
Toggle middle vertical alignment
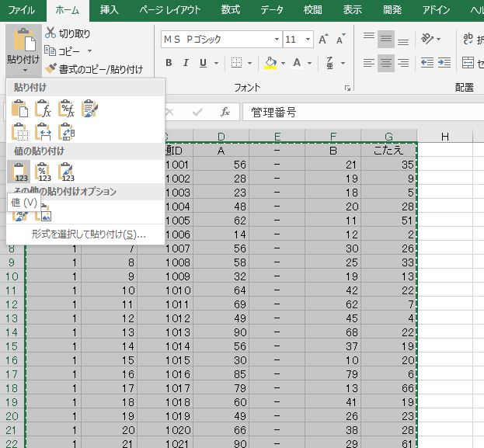pyautogui.click(x=386, y=39)
